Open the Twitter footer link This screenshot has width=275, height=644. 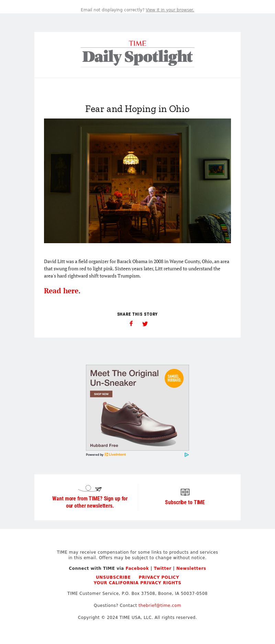coord(163,568)
